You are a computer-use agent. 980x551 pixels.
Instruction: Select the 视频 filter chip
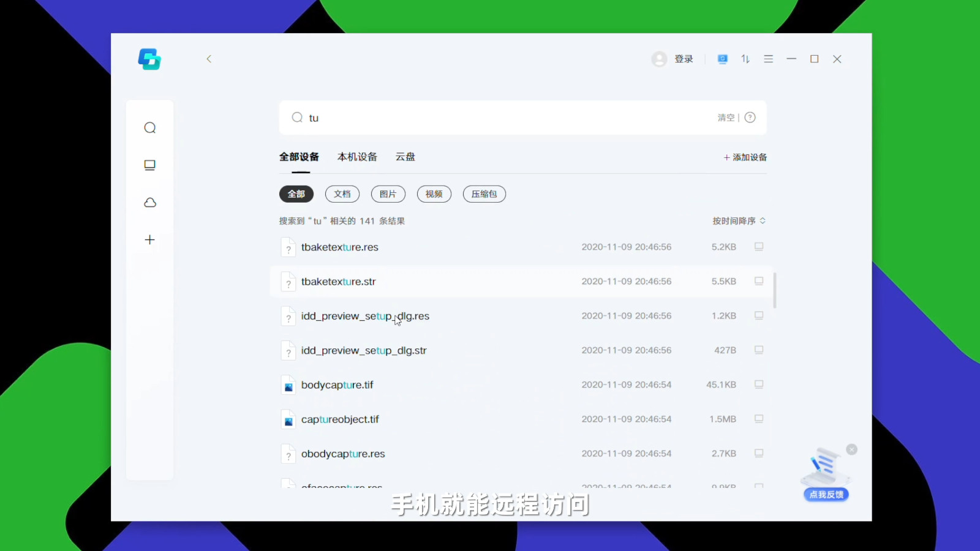(x=434, y=194)
